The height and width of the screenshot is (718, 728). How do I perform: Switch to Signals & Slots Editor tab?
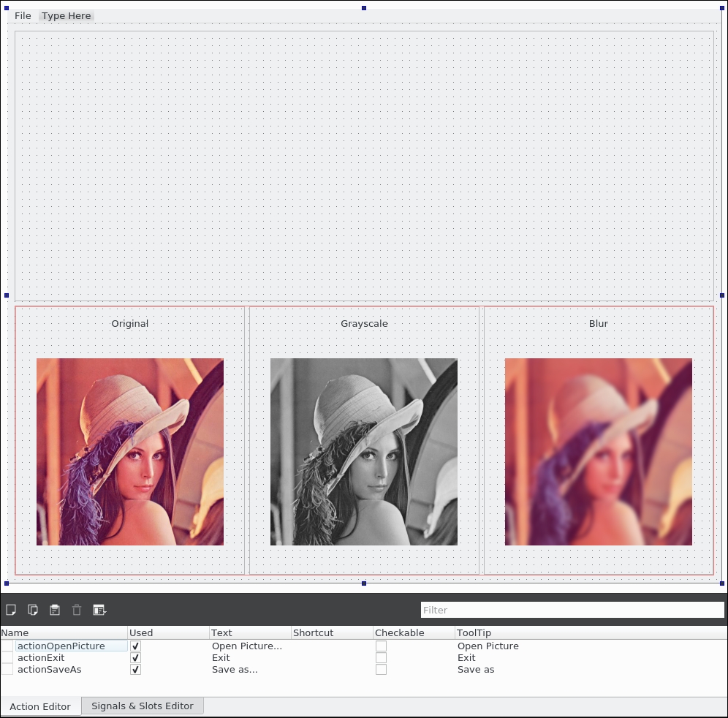pyautogui.click(x=142, y=706)
